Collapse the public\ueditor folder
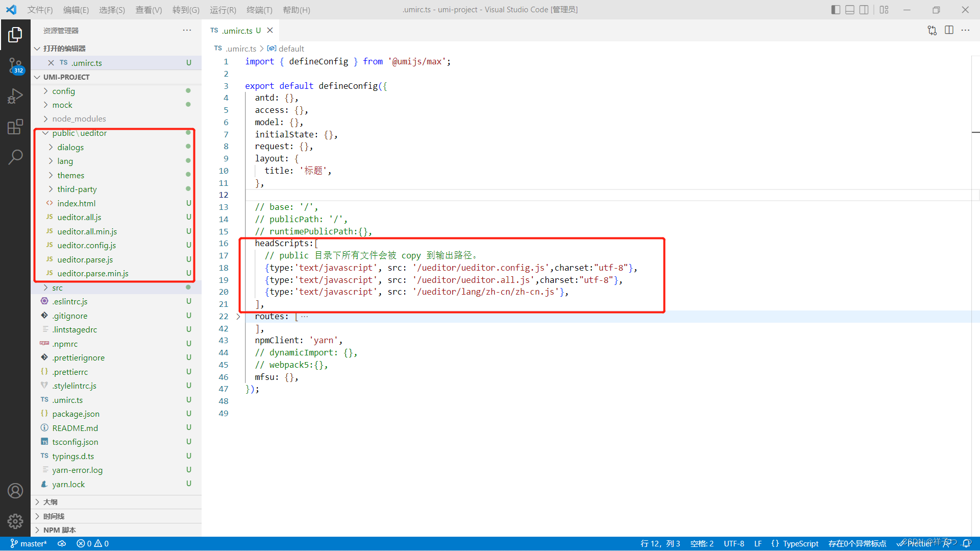Screen dimensions: 980x551 (x=116, y=133)
